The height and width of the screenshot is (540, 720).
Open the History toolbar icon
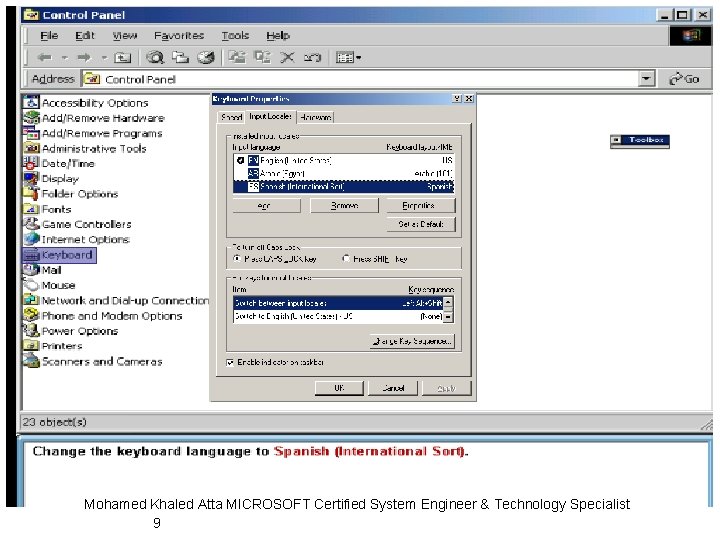click(x=206, y=57)
